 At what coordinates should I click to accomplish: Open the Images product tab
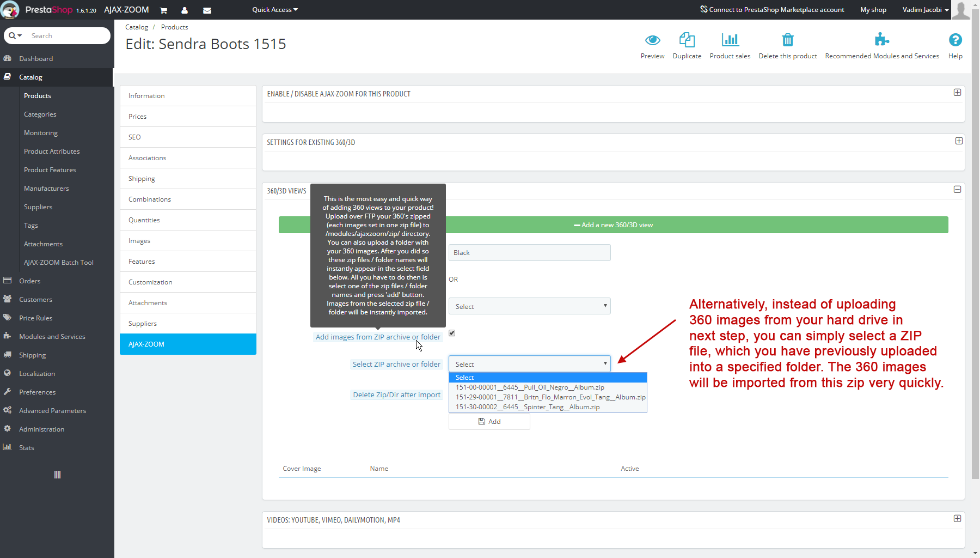188,241
